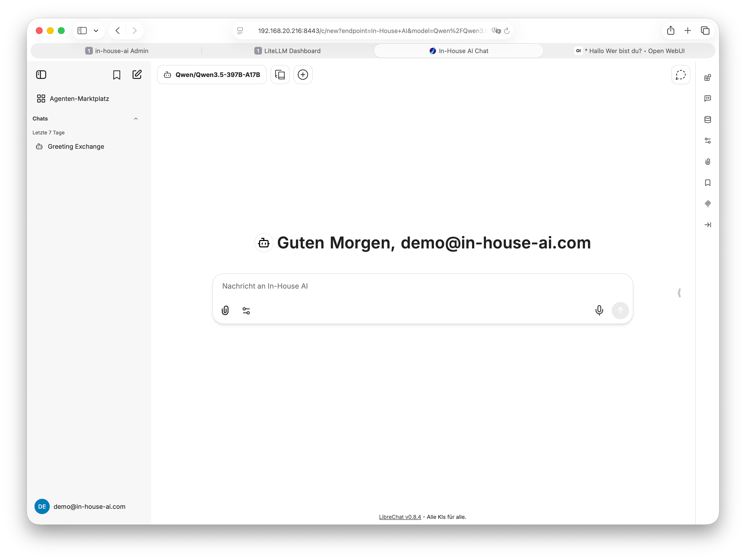Toggle the bookmark icon in the top left toolbar
Screen dimensions: 746x560
[x=116, y=75]
